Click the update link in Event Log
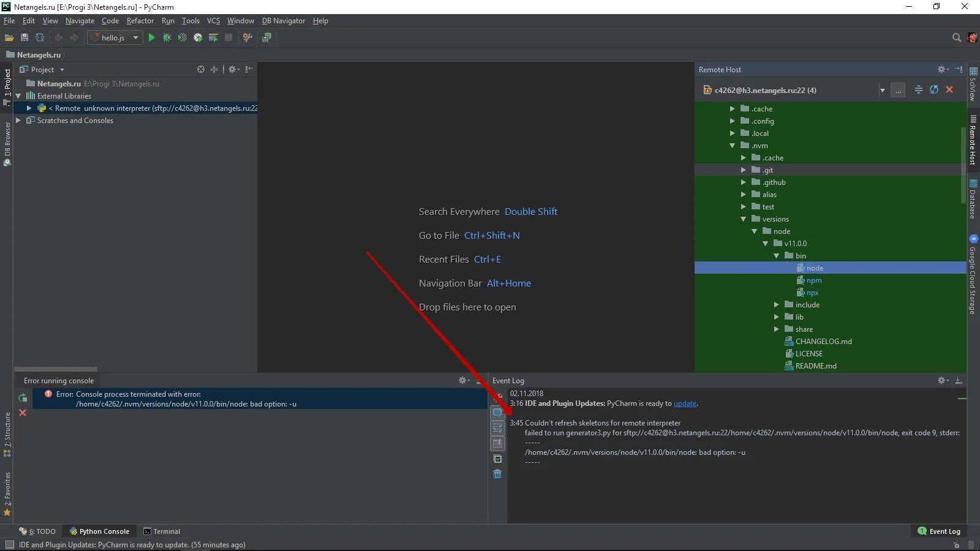 tap(685, 403)
